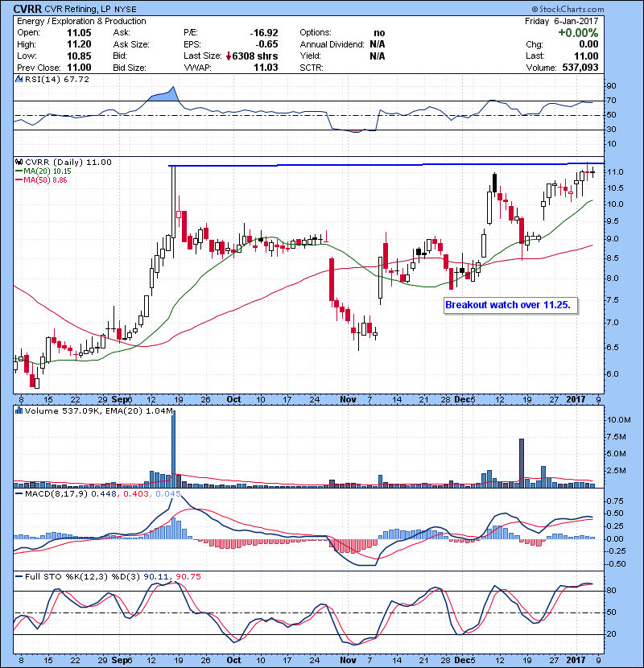Click the 80 level on stochastic axis
The height and width of the screenshot is (668, 644).
(x=611, y=591)
